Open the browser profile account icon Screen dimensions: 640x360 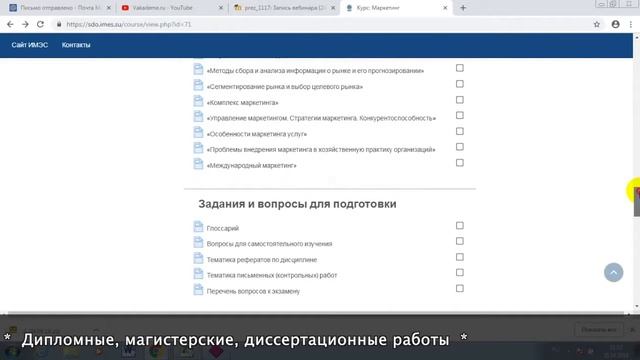pyautogui.click(x=616, y=24)
